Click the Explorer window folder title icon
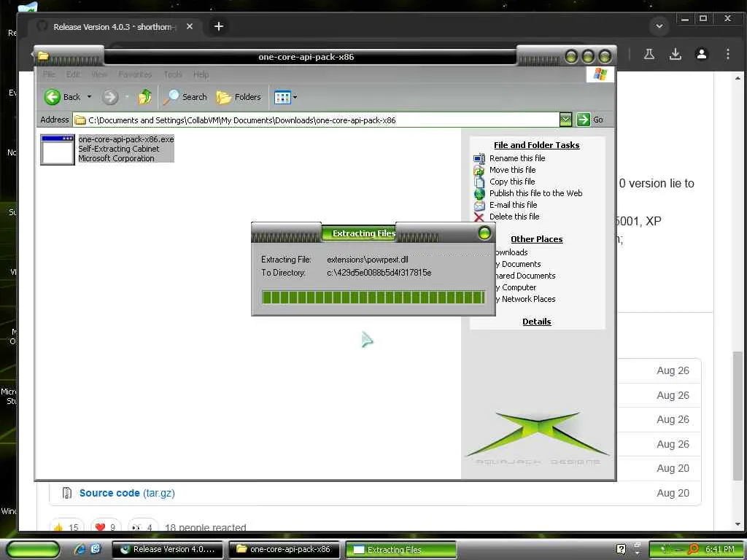Screen dimensions: 747x560 43,56
